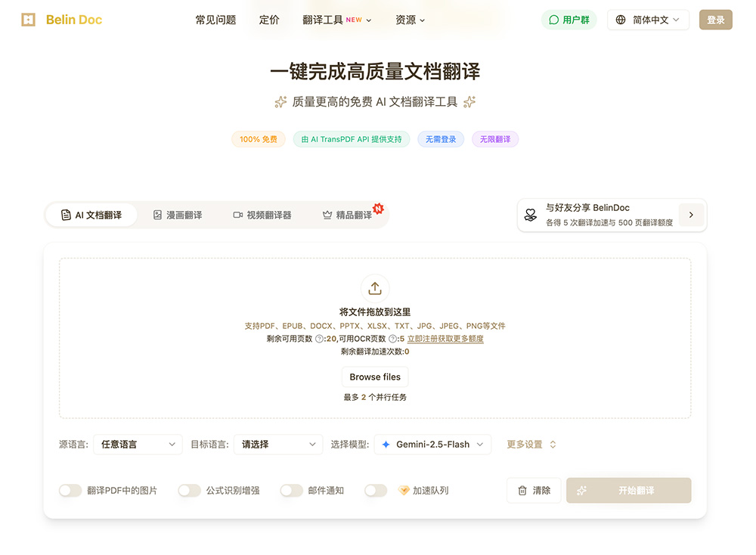Click the 用户群 button
756x555 pixels.
point(569,20)
